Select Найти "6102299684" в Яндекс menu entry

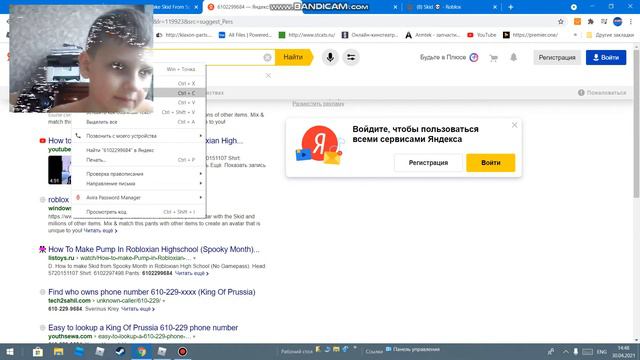(139, 150)
